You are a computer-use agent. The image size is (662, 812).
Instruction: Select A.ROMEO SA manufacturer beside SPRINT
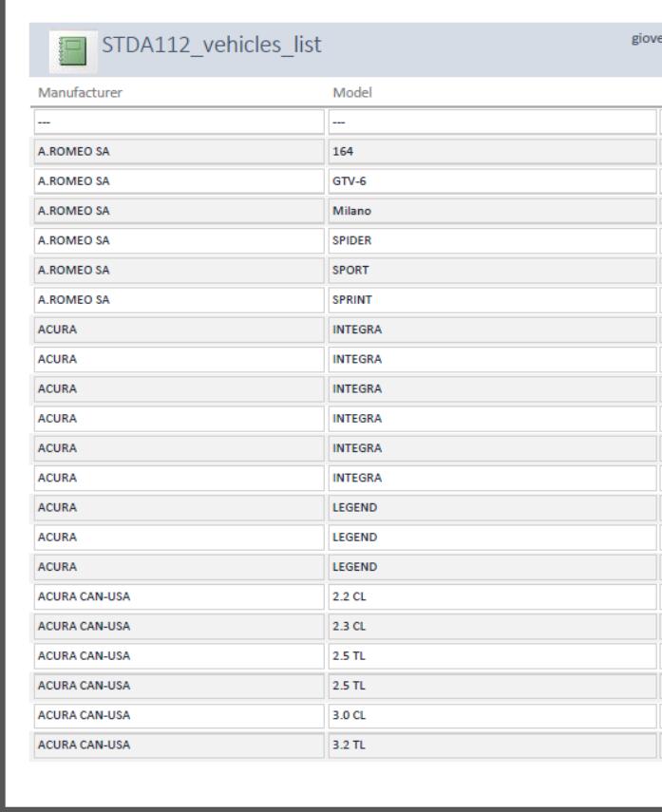coord(180,300)
